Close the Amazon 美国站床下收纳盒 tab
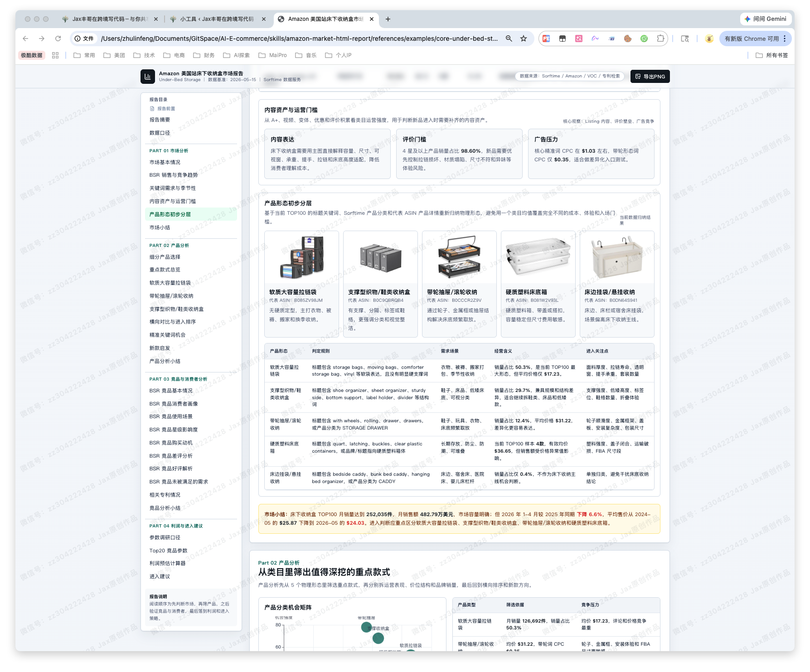Screen dimensions: 810x672 372,19
